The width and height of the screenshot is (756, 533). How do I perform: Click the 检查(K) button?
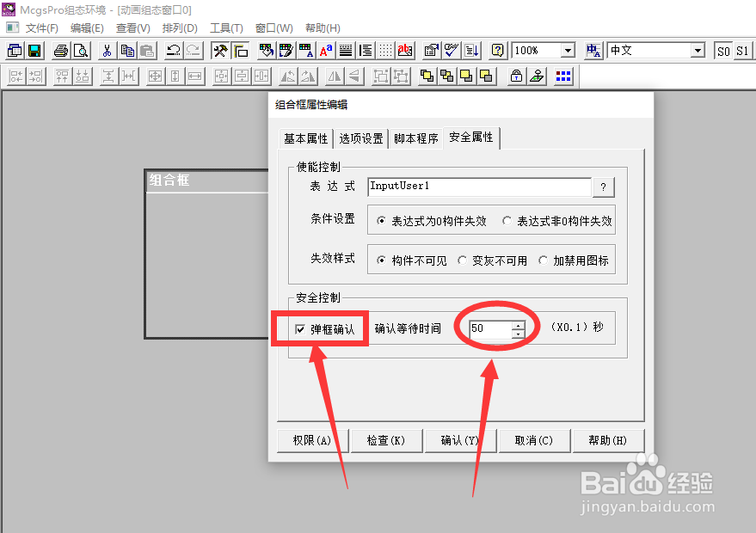pos(386,440)
